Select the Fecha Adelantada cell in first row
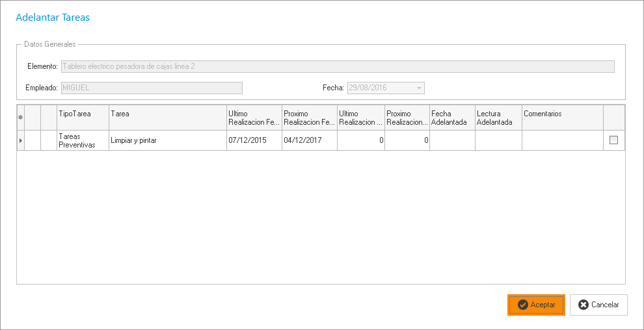The image size is (644, 330). pyautogui.click(x=451, y=140)
